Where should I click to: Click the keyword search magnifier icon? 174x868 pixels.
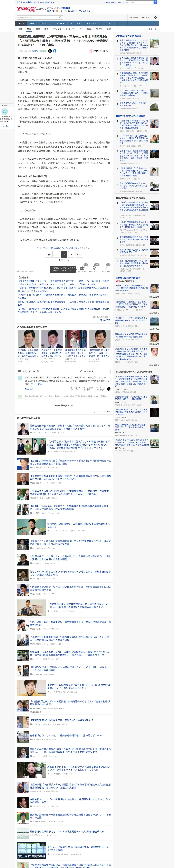coord(60,18)
